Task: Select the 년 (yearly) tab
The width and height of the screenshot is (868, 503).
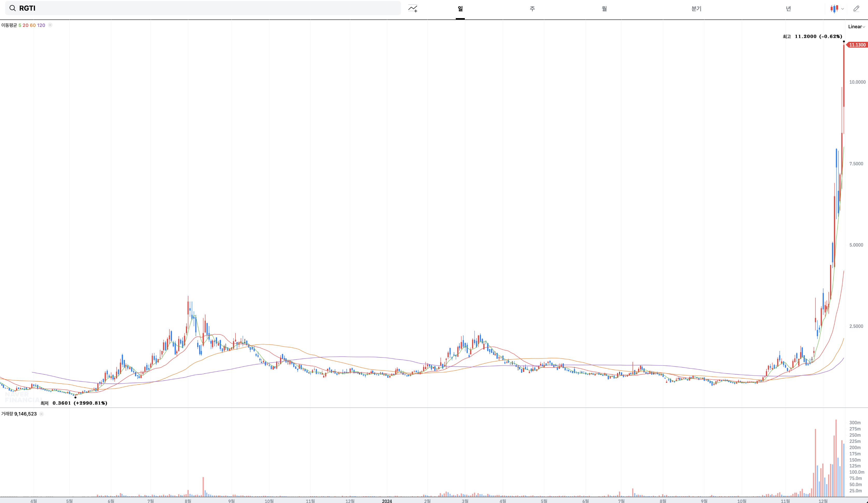Action: point(788,9)
